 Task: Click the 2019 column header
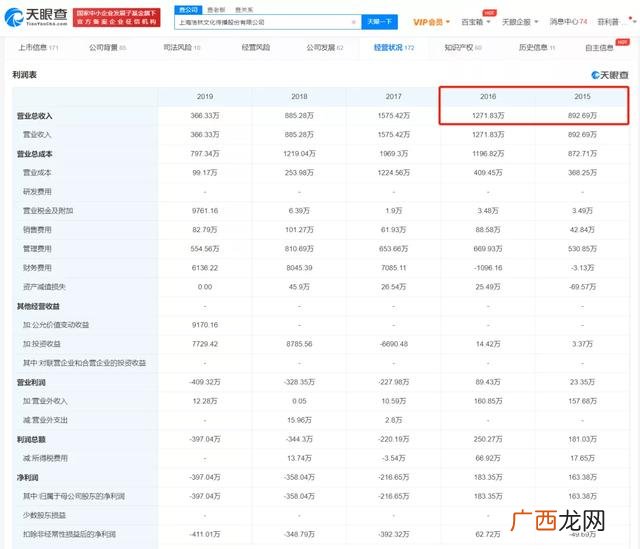click(205, 97)
